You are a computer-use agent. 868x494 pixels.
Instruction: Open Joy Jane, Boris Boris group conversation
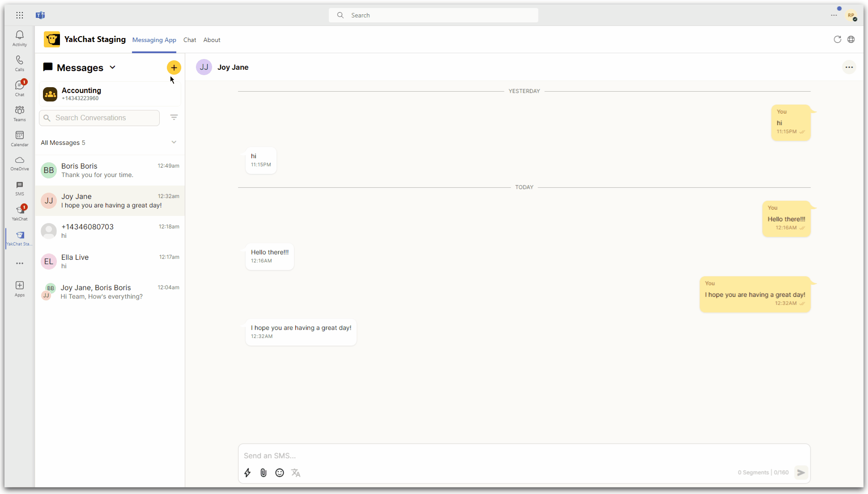coord(110,292)
